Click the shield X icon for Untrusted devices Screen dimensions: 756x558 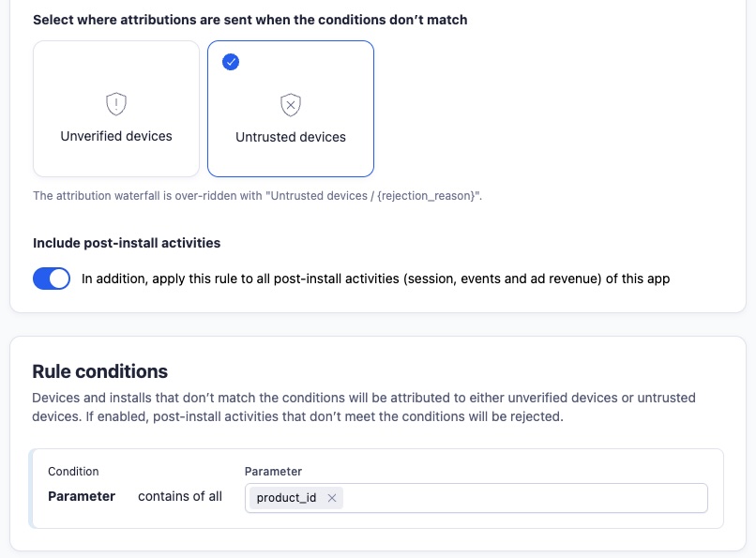(x=291, y=104)
